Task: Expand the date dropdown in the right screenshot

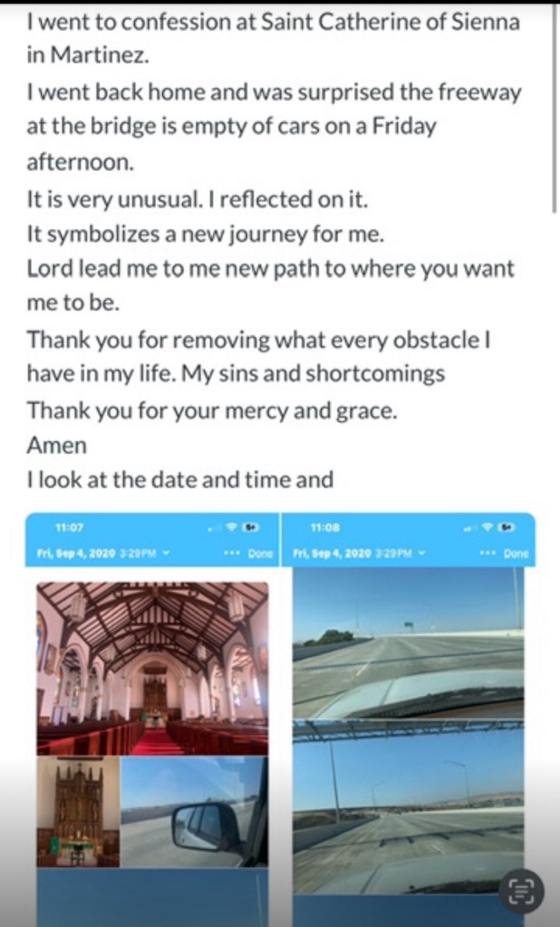Action: point(426,552)
